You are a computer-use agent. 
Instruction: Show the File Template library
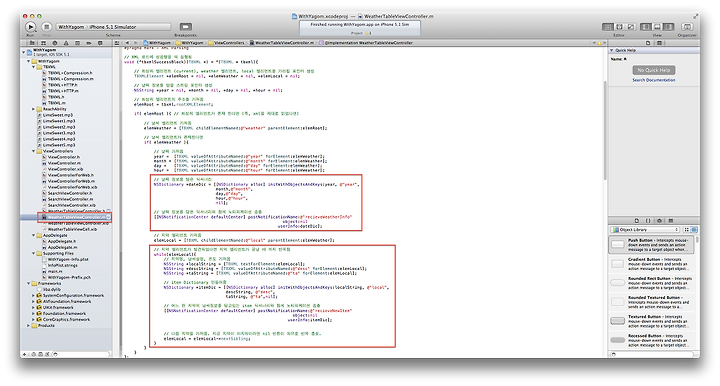(x=636, y=221)
